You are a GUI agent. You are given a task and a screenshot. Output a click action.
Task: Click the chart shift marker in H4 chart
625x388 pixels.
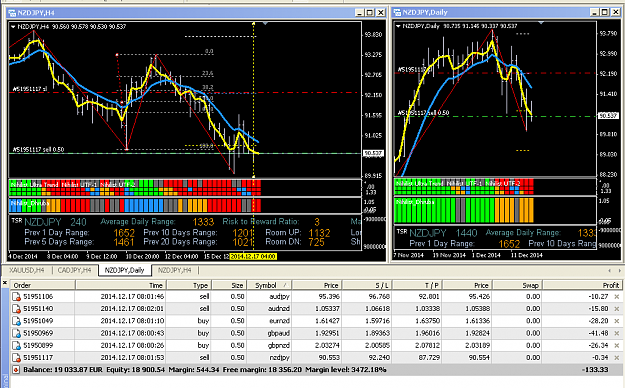tap(265, 24)
